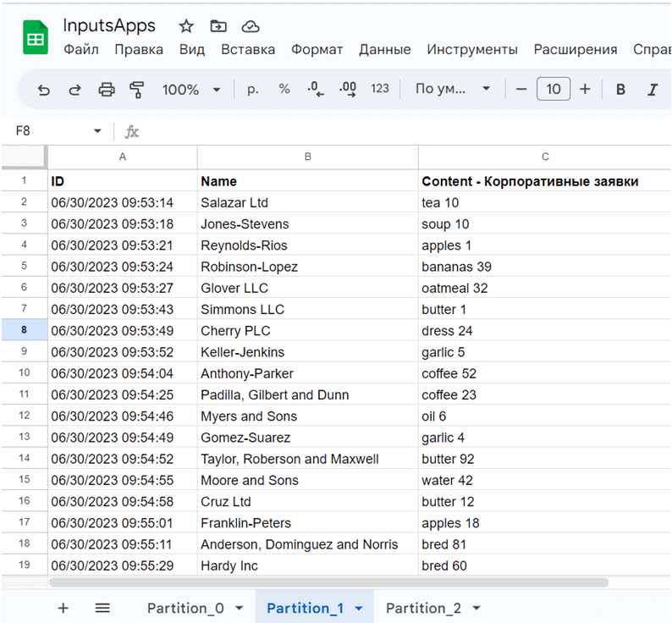The image size is (672, 623).
Task: Decrease font size with minus button
Action: pos(521,89)
